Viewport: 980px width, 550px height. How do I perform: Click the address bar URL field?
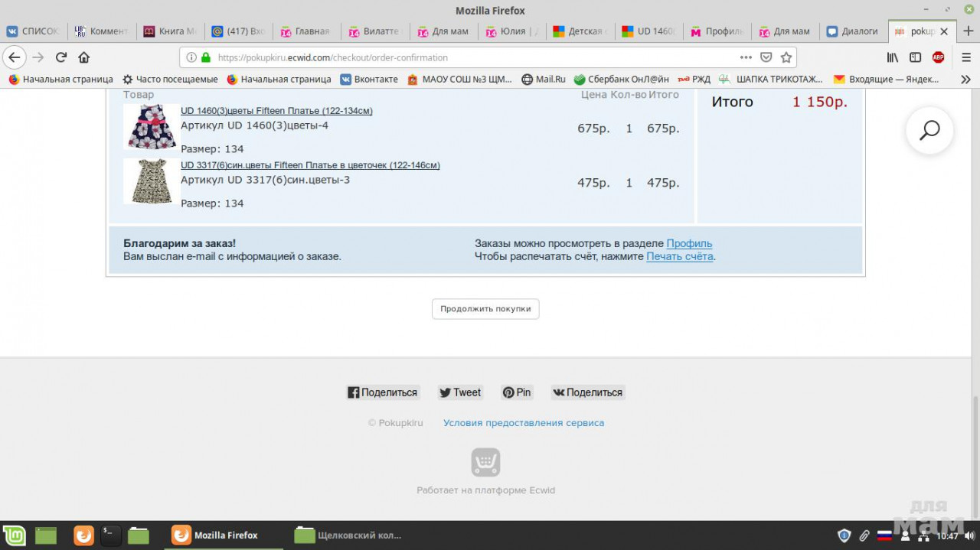click(x=475, y=57)
